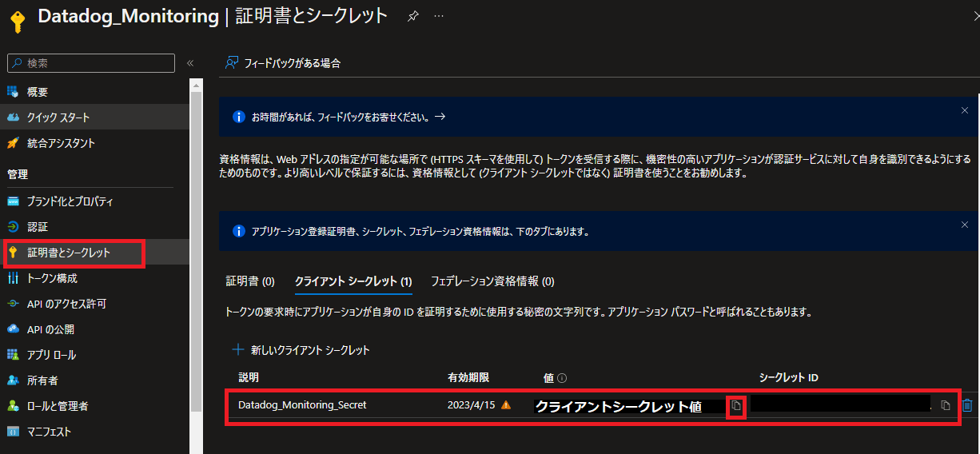The image size is (980, 454).
Task: Click the API のアクセス許可 icon
Action: pos(12,304)
